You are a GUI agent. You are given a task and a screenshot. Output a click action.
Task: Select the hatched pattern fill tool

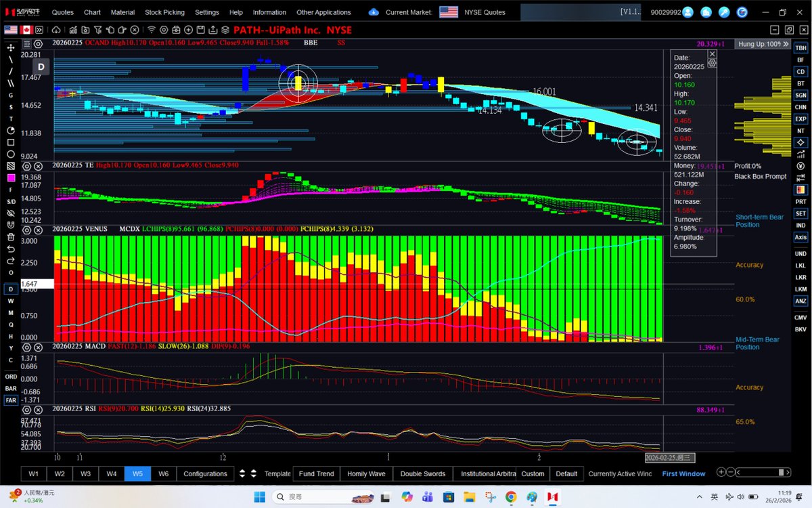(11, 166)
